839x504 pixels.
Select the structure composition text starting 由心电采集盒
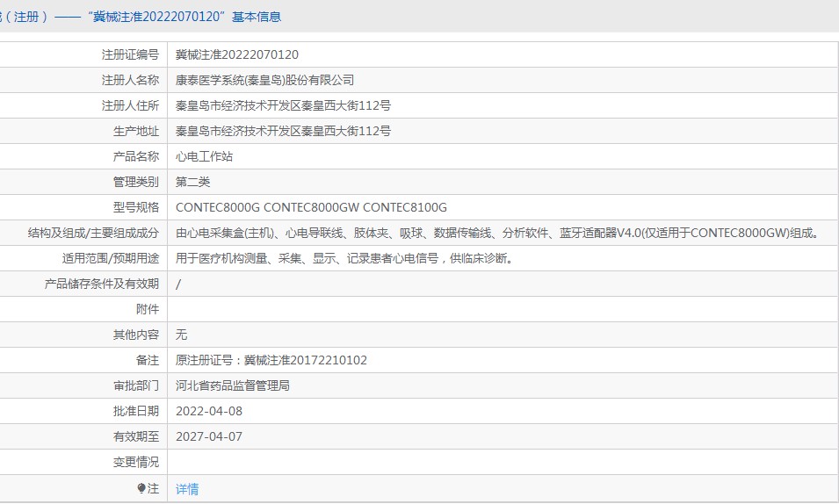pyautogui.click(x=497, y=233)
